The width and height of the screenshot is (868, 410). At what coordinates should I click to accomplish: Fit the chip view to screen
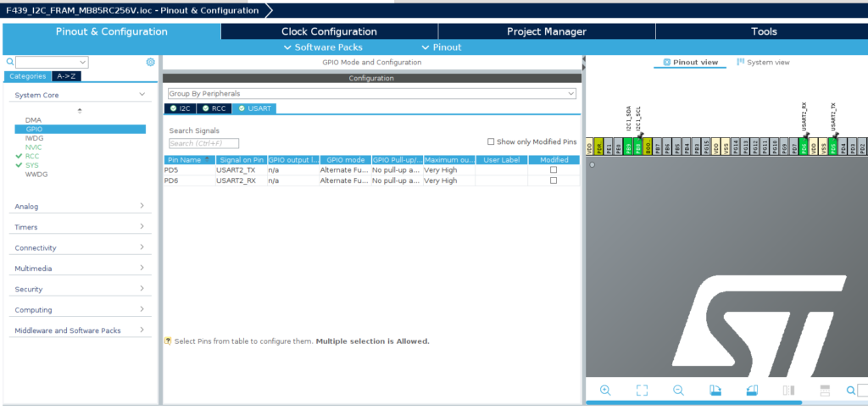[642, 390]
